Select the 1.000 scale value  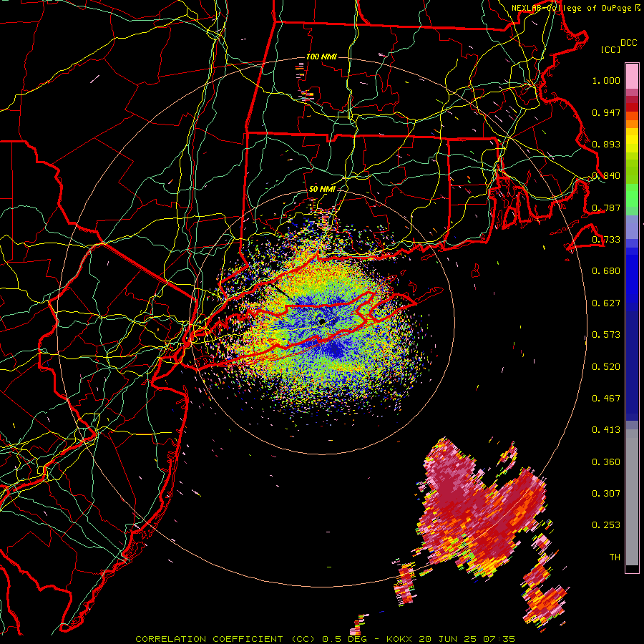click(606, 80)
